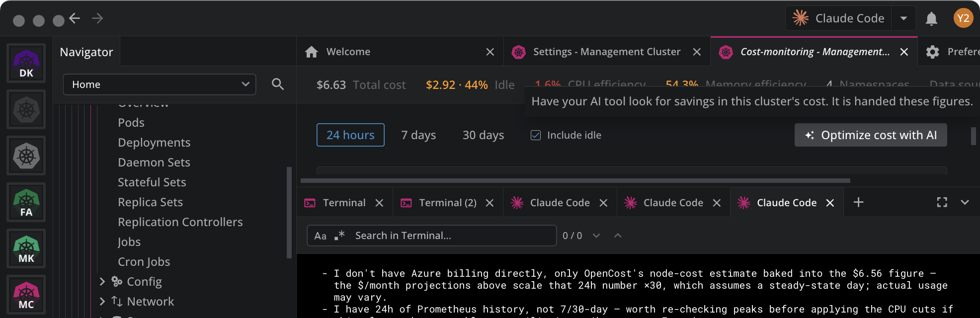The image size is (980, 318).
Task: Select the DK cluster icon
Action: coord(26,63)
